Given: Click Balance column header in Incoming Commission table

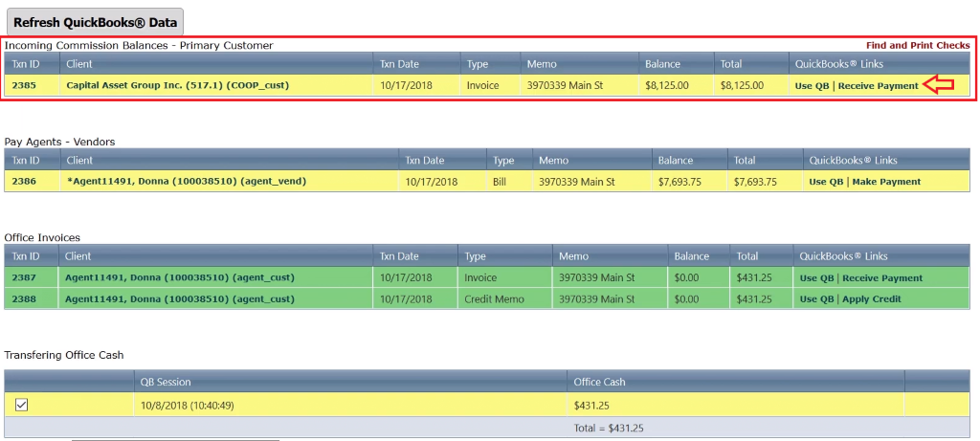Looking at the screenshot, I should tap(662, 64).
